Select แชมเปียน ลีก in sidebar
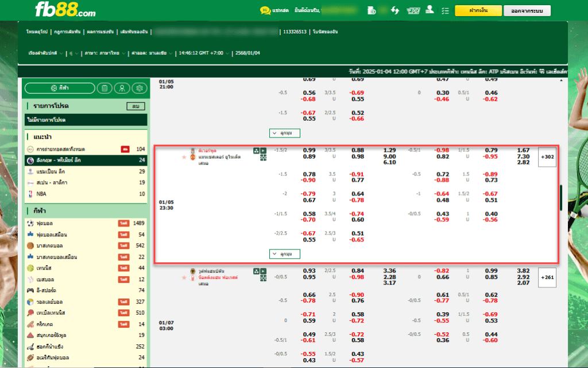Image resolution: width=588 pixels, height=368 pixels. point(86,171)
